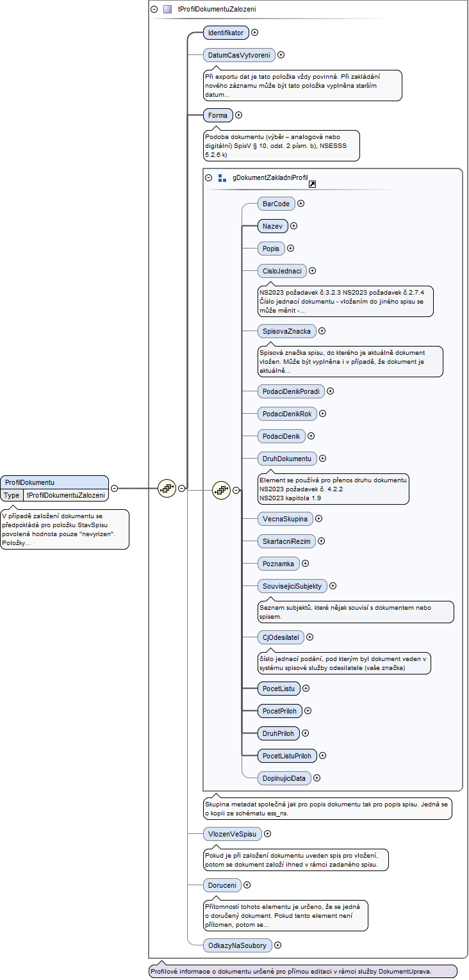Expand the VecnaSkupina plus icon
Image resolution: width=469 pixels, height=980 pixels.
click(x=318, y=519)
